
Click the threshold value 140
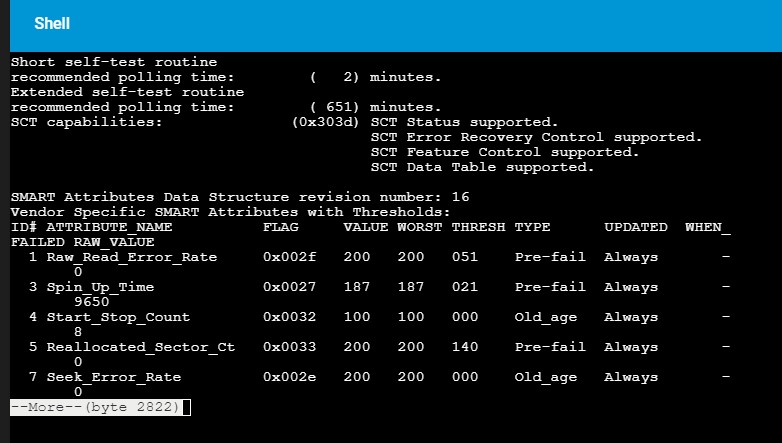pos(465,347)
